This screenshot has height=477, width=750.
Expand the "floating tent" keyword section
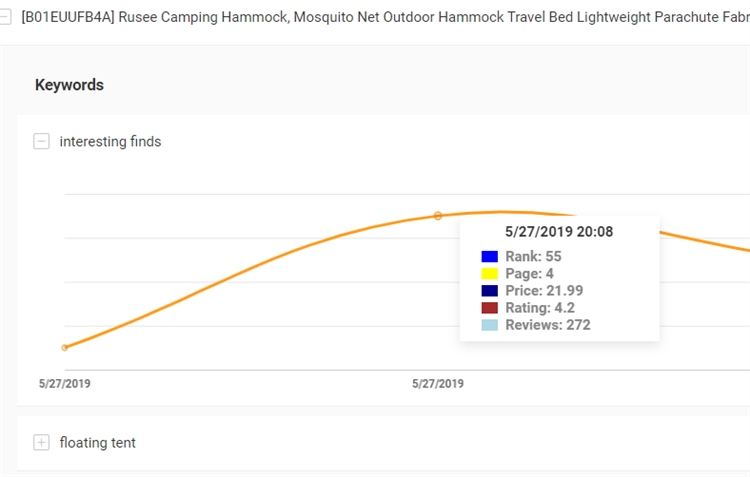click(41, 442)
